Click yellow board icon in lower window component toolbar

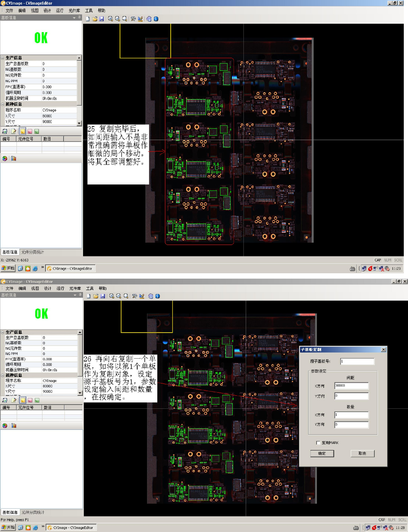click(23, 400)
